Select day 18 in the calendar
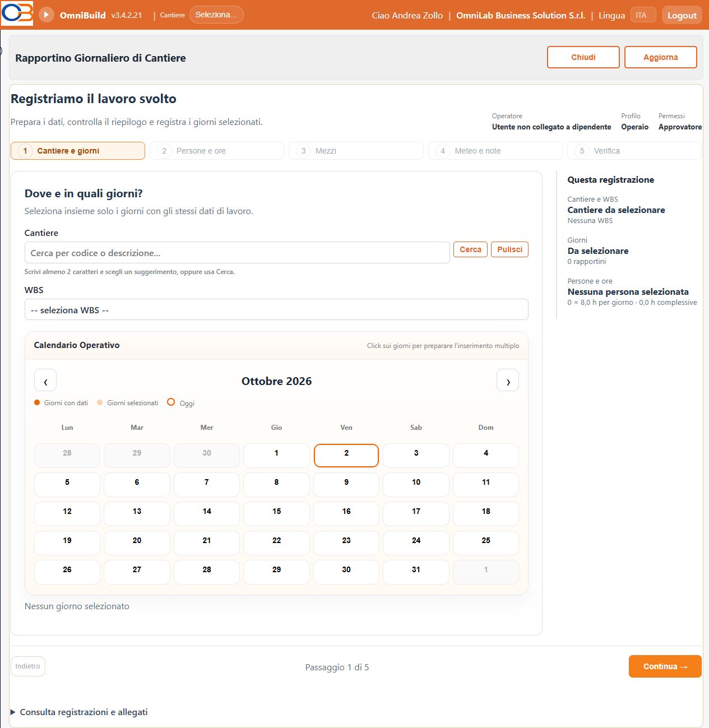The image size is (709, 728). 486,513
